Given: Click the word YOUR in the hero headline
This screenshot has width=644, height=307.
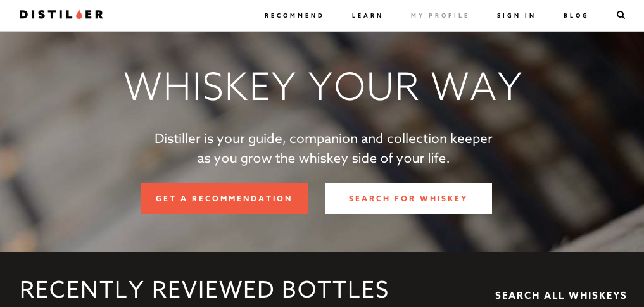Looking at the screenshot, I should (364, 87).
